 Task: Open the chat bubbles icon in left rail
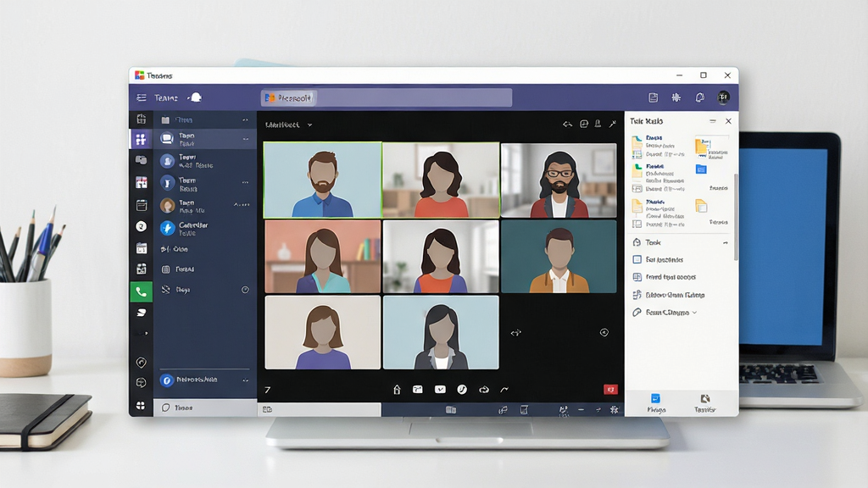pyautogui.click(x=142, y=160)
